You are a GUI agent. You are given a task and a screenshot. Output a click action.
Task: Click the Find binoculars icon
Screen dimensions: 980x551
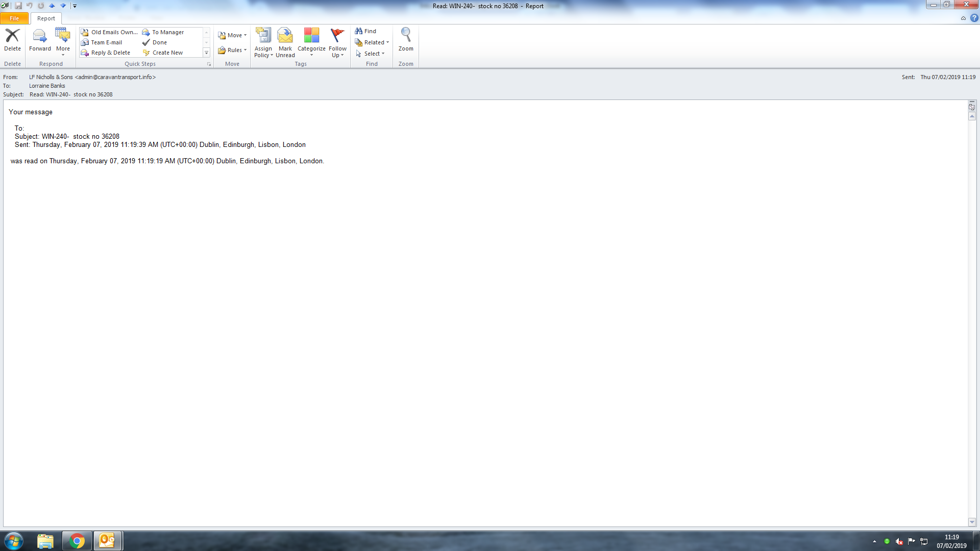[x=359, y=31]
